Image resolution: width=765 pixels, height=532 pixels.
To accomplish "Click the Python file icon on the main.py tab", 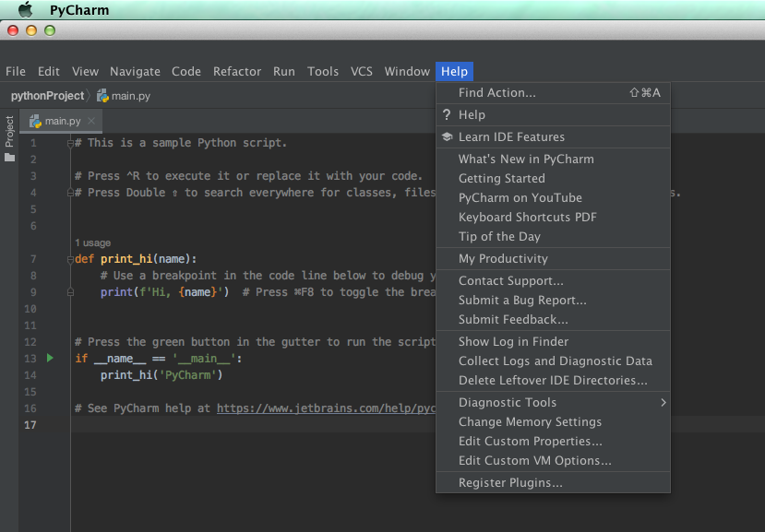I will point(35,121).
